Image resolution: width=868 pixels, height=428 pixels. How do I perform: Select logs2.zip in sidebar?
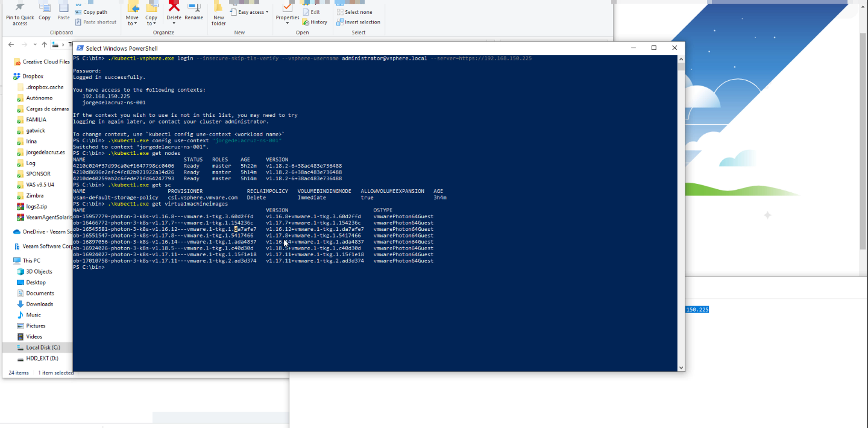31,206
